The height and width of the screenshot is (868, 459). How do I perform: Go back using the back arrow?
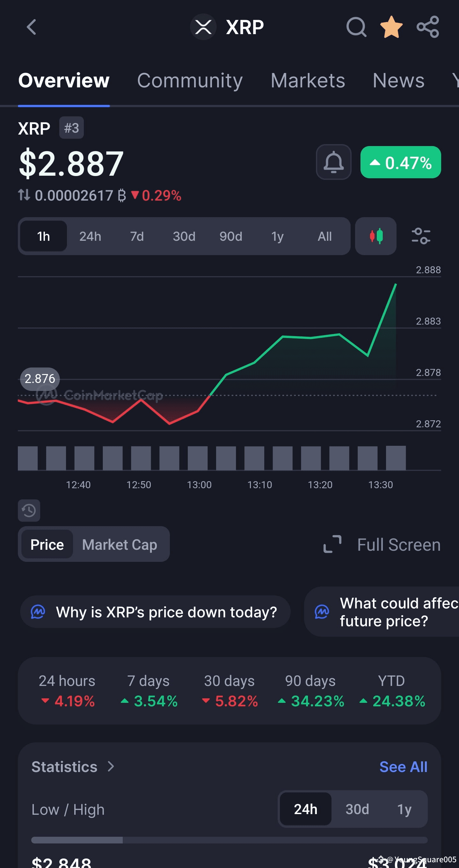click(x=31, y=27)
